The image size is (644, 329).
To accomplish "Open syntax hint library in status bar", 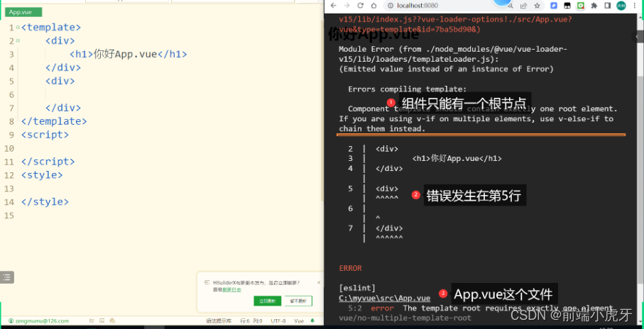I will (219, 320).
